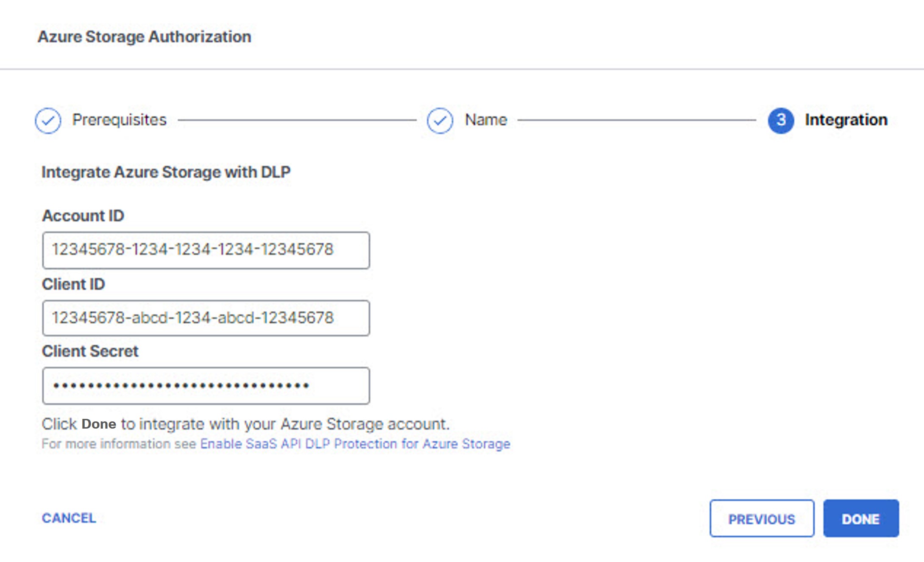This screenshot has width=924, height=562.
Task: Open Enable SaaS API DLP Protection link
Action: coord(355,444)
